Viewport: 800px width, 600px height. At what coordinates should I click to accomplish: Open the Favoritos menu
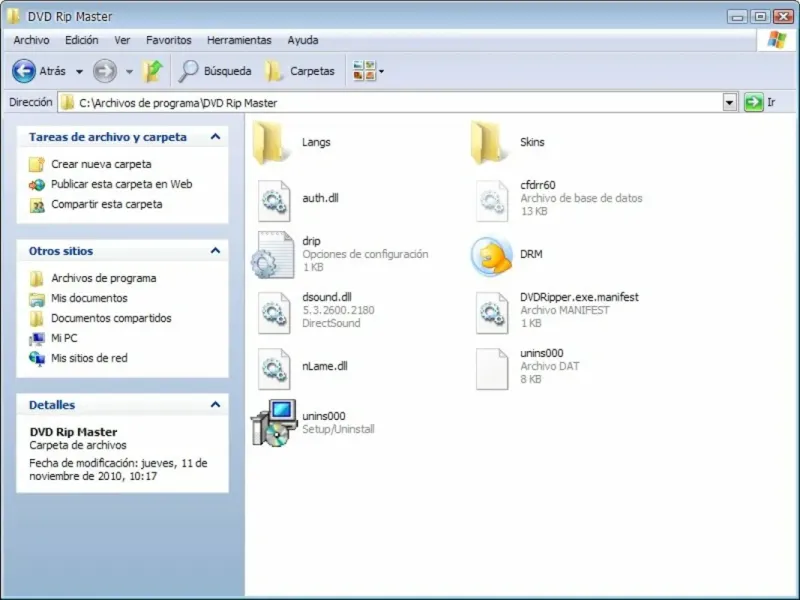[x=169, y=40]
